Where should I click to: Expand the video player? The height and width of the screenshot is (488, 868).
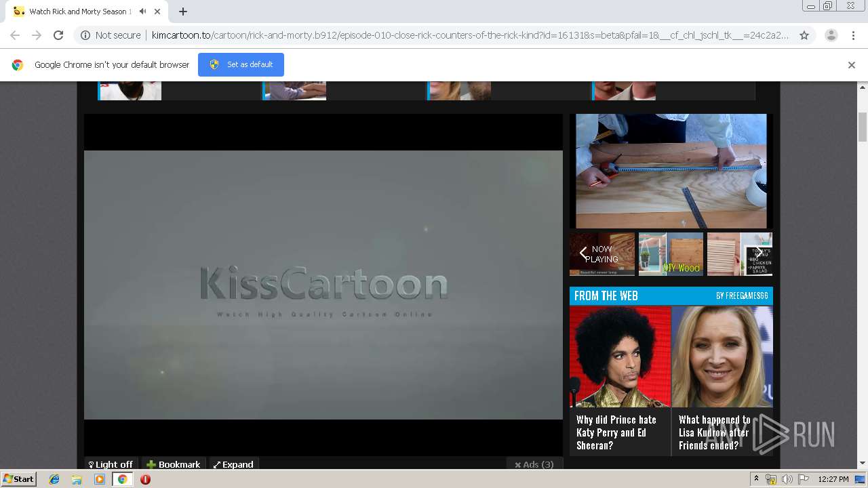click(x=233, y=464)
